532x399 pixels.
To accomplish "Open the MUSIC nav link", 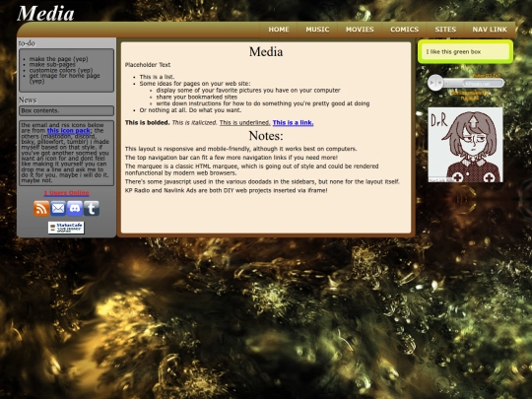I will click(317, 30).
